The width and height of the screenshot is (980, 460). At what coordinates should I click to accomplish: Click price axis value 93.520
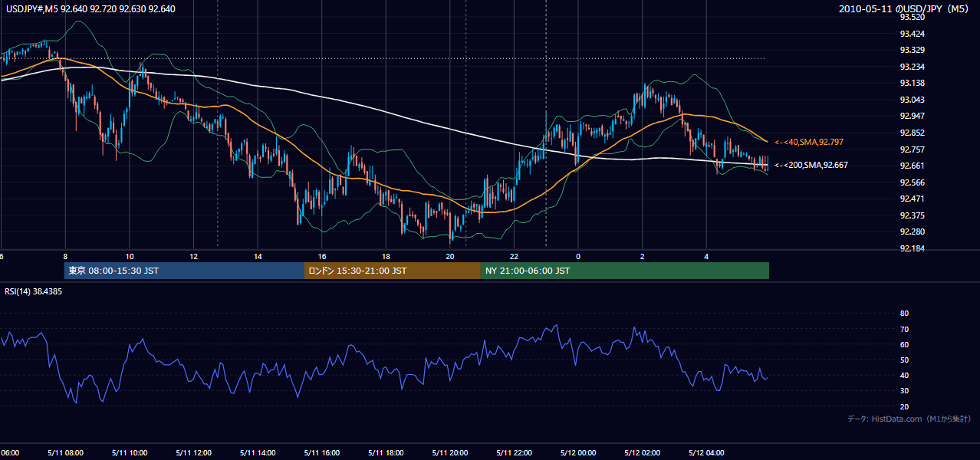[912, 17]
